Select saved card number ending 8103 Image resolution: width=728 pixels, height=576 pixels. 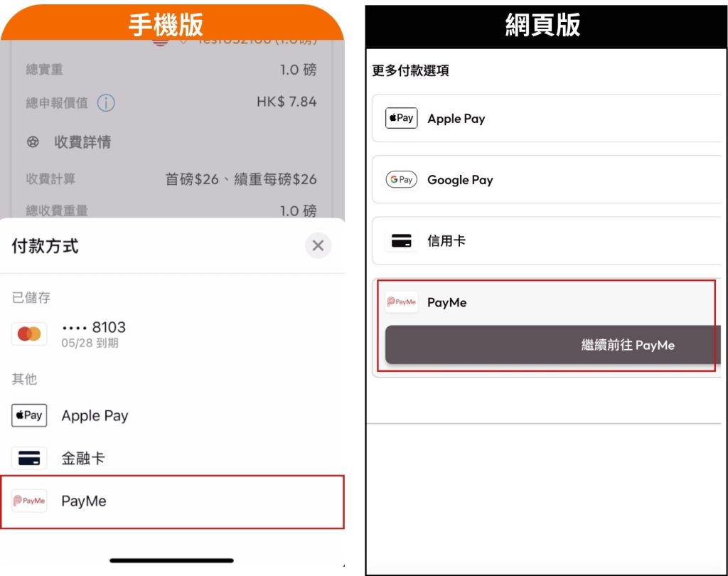pyautogui.click(x=94, y=328)
